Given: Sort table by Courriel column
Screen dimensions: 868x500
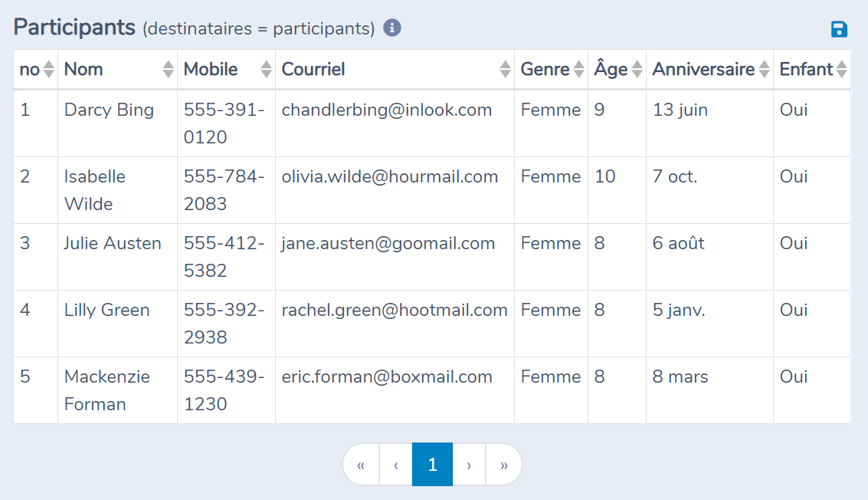Looking at the screenshot, I should click(x=395, y=69).
